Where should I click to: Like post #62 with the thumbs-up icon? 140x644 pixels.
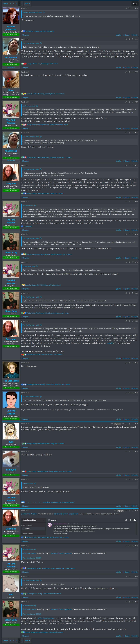(x=118, y=68)
